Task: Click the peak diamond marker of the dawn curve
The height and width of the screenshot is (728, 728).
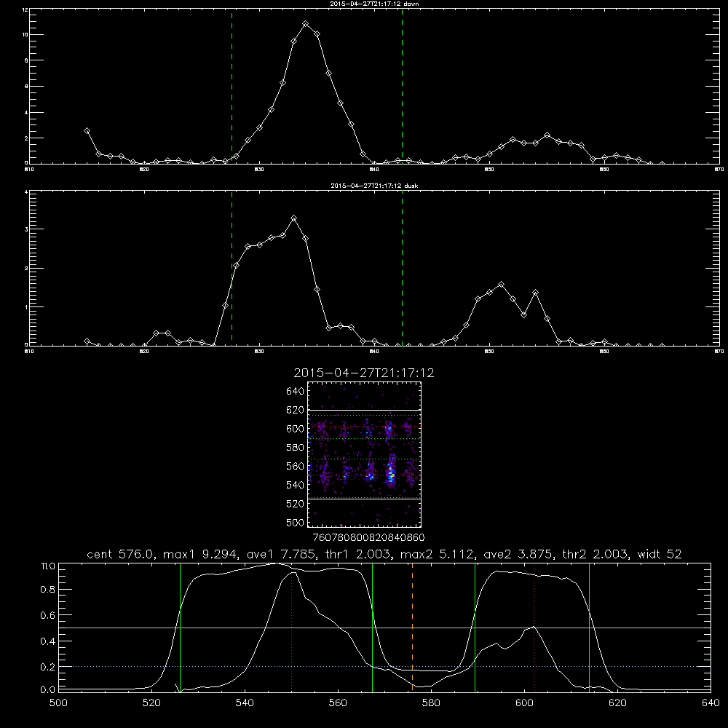Action: pyautogui.click(x=306, y=23)
